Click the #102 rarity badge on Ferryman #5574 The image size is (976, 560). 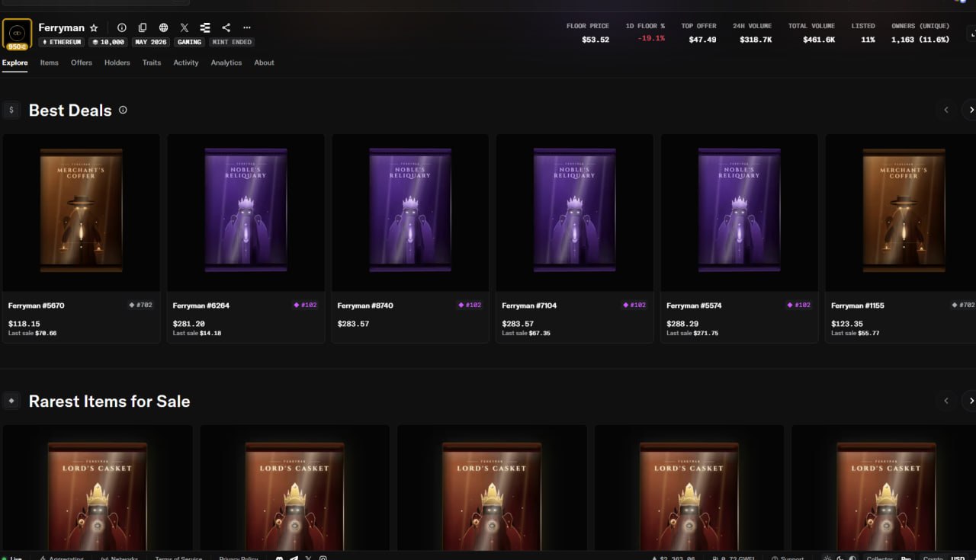click(800, 305)
